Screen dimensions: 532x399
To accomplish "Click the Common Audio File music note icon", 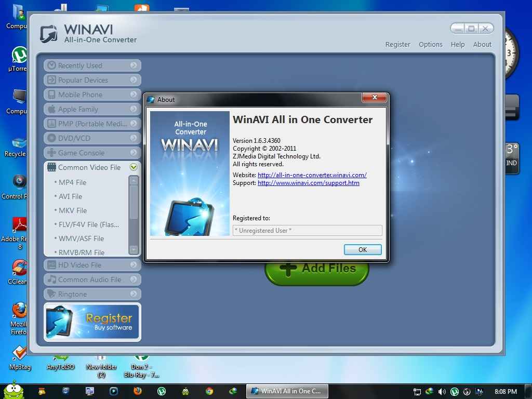I will pos(51,279).
